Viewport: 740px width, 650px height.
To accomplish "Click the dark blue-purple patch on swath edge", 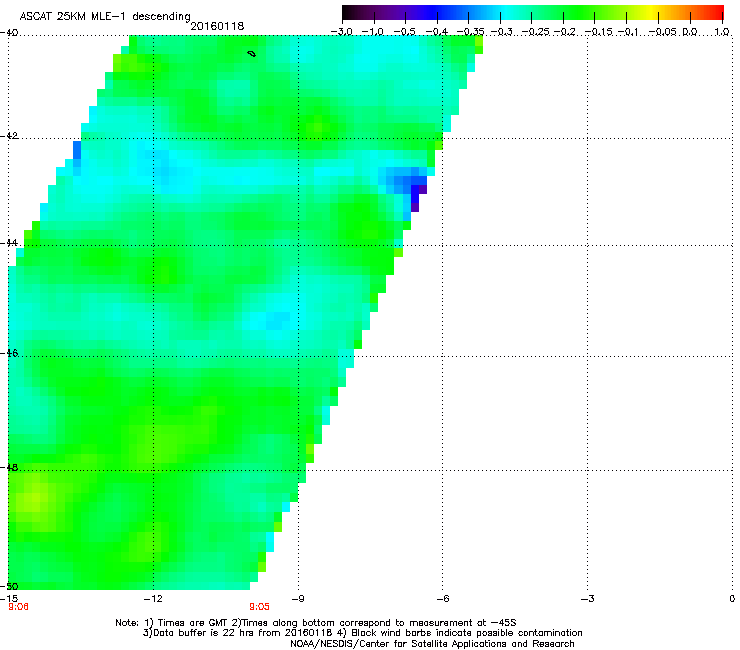I will 416,194.
